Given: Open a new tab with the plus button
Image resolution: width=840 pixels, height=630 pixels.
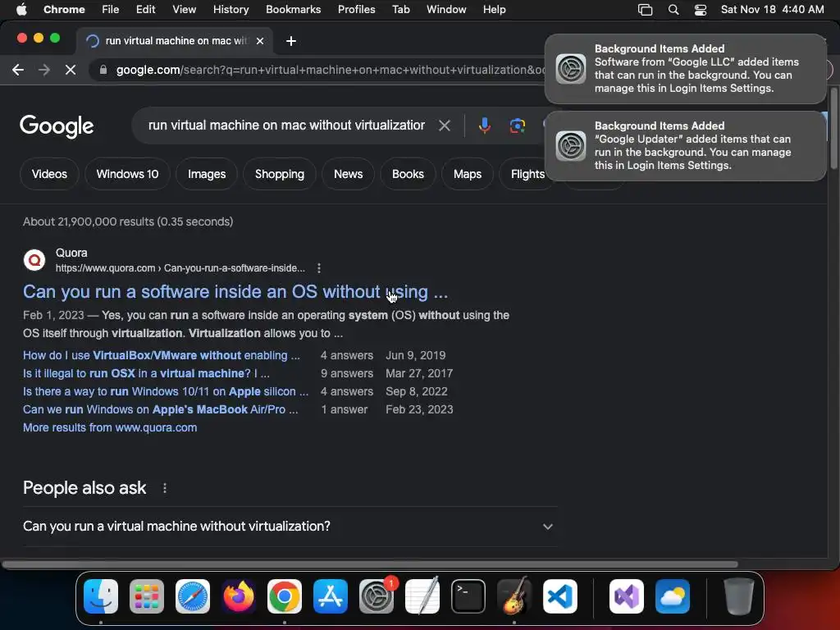Looking at the screenshot, I should [x=291, y=41].
